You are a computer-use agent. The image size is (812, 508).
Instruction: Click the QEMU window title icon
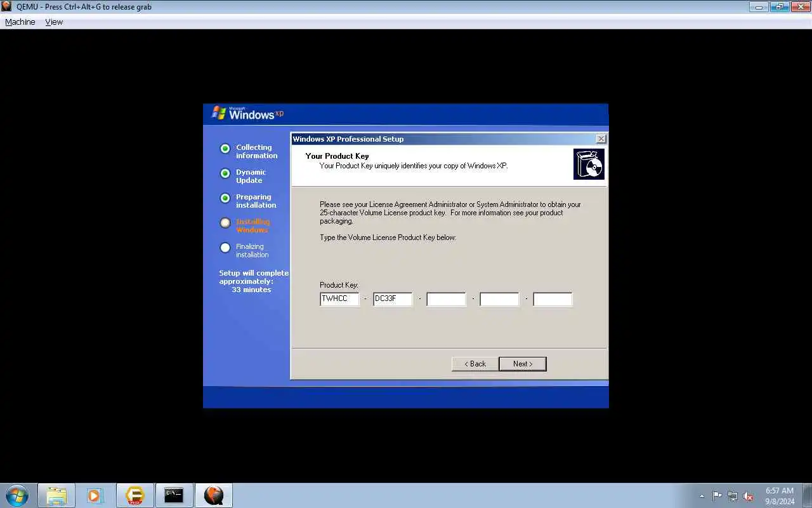click(6, 6)
